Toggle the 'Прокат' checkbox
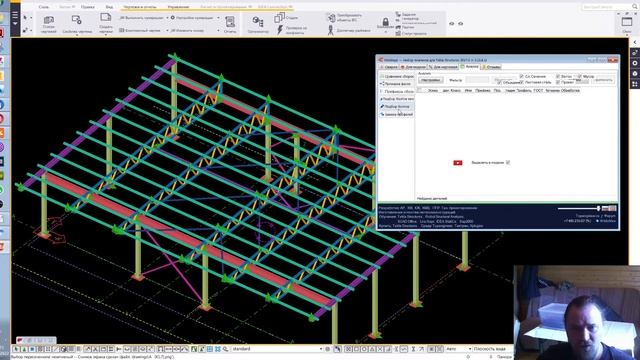The image size is (640, 360). click(558, 82)
